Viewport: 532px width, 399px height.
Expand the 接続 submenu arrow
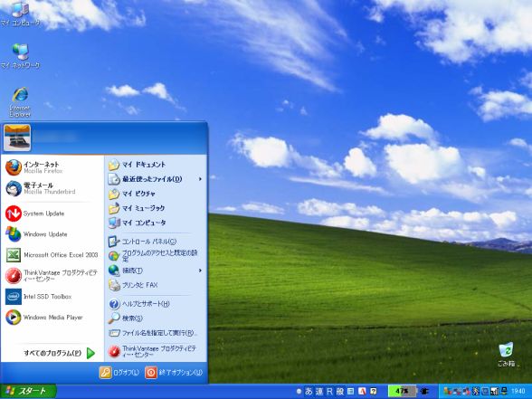tap(200, 271)
